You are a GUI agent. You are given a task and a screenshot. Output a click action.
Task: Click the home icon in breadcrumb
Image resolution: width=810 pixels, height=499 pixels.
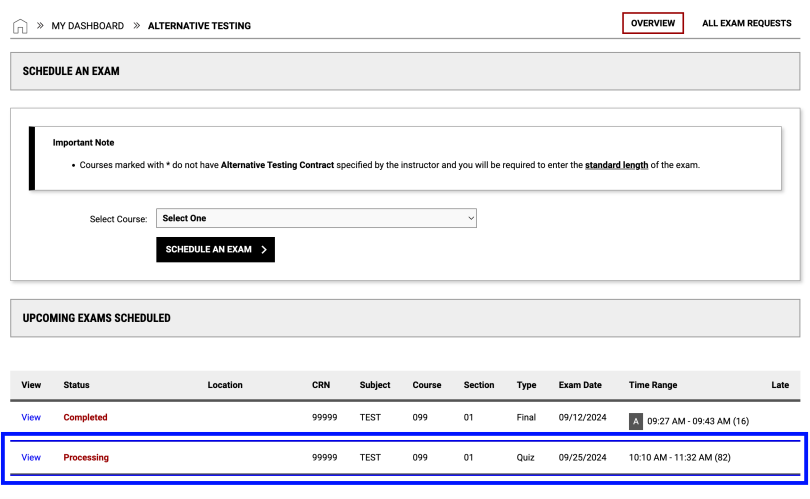(x=20, y=26)
